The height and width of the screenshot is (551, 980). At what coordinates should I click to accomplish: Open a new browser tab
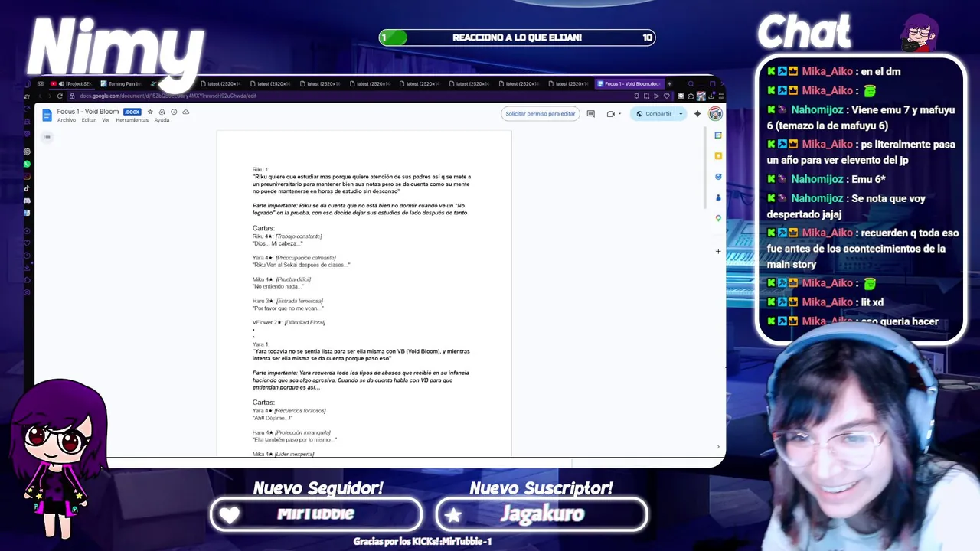click(x=669, y=83)
